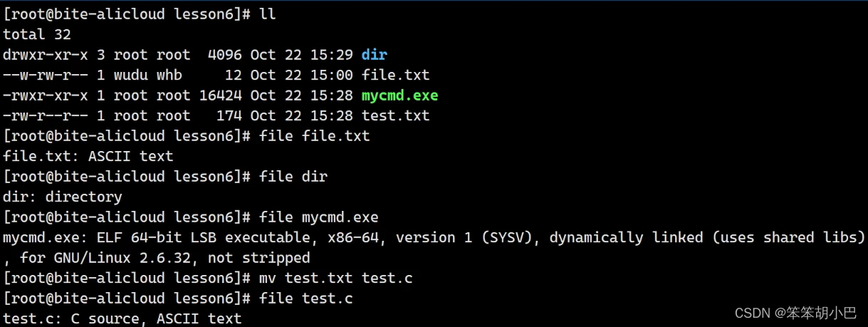This screenshot has width=868, height=327.
Task: Select the --w-rw-r-- permission string
Action: tap(46, 75)
